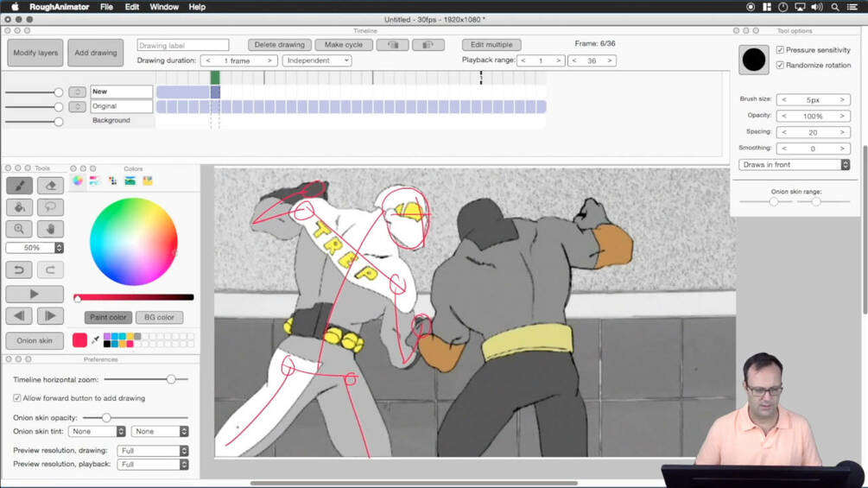Select the Brush tool

coord(19,186)
